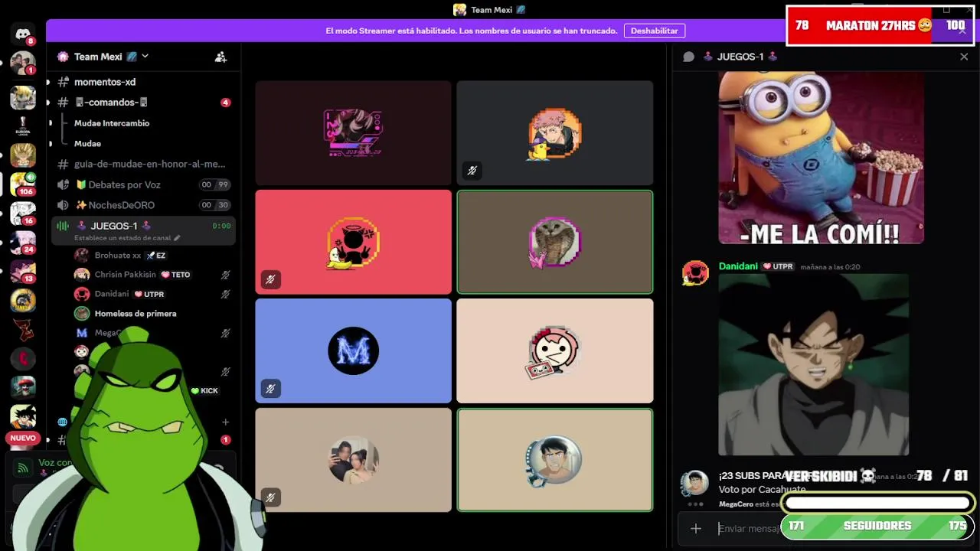Click Deshabilitar streamer mode button
The width and height of the screenshot is (980, 551).
(x=655, y=31)
